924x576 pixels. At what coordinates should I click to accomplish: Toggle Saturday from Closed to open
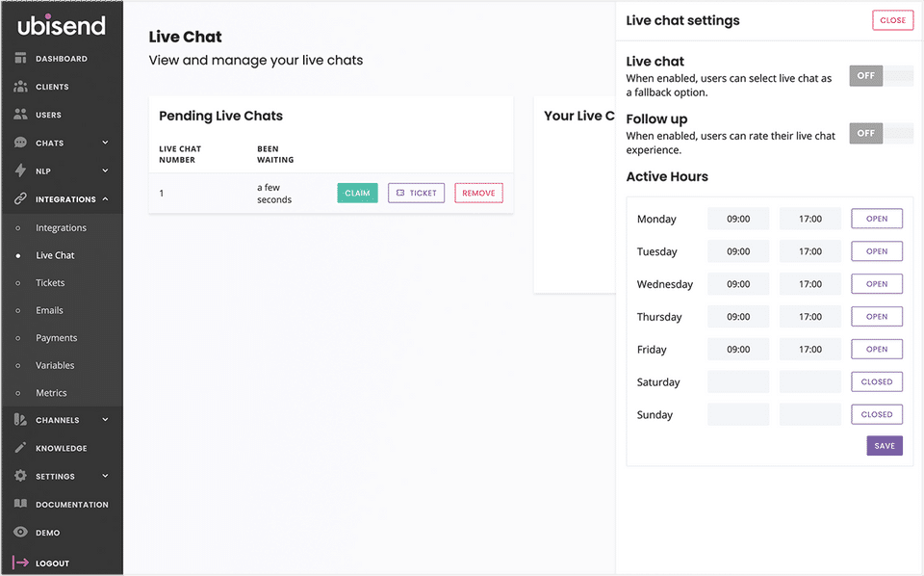pyautogui.click(x=876, y=382)
